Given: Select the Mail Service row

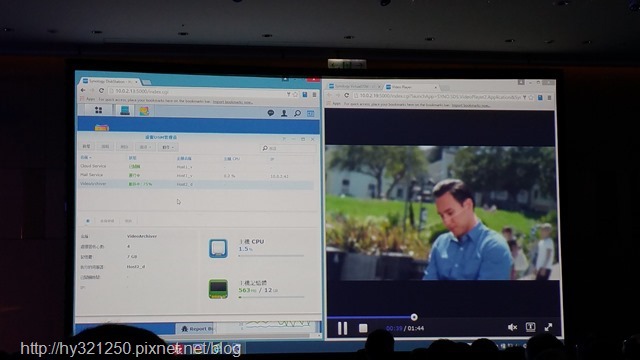Looking at the screenshot, I should pos(196,176).
